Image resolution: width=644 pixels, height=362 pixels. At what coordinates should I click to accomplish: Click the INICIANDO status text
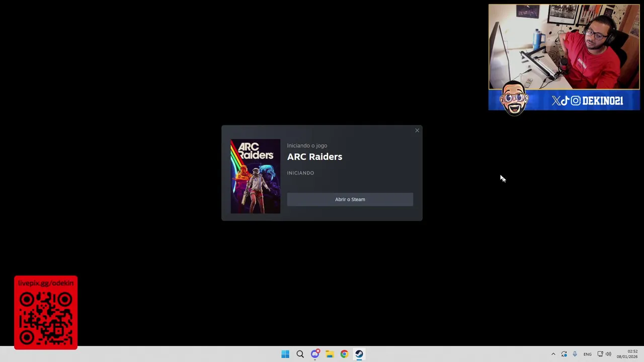point(300,173)
